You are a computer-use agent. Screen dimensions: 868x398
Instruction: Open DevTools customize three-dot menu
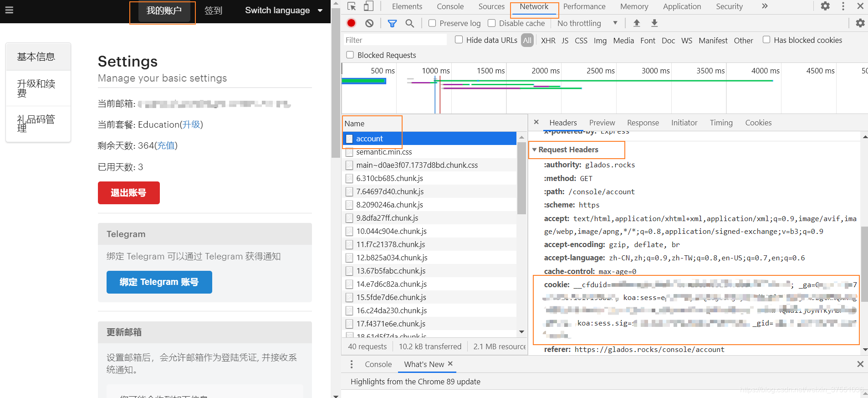point(843,6)
